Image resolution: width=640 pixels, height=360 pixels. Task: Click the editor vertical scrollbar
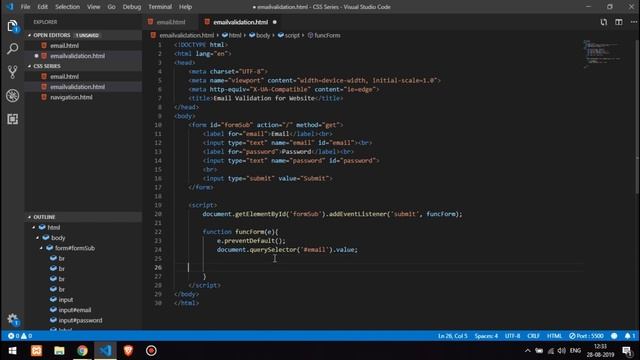[x=637, y=116]
